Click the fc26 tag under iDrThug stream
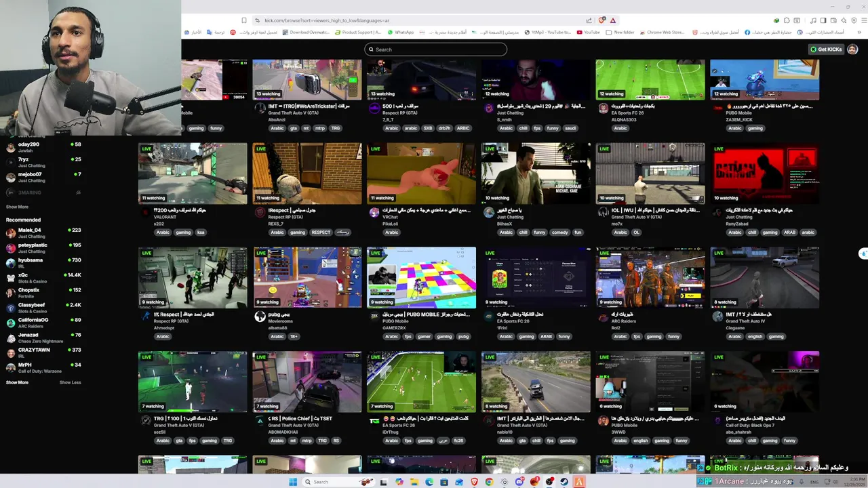 point(459,441)
